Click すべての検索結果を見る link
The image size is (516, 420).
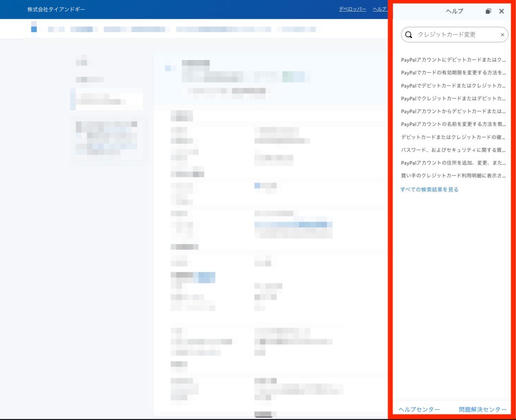tap(429, 189)
